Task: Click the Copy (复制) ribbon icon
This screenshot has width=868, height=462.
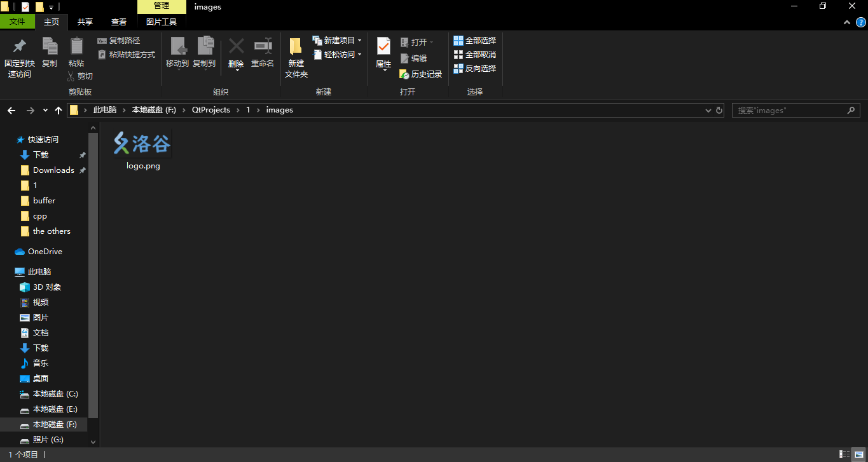Action: [50, 46]
